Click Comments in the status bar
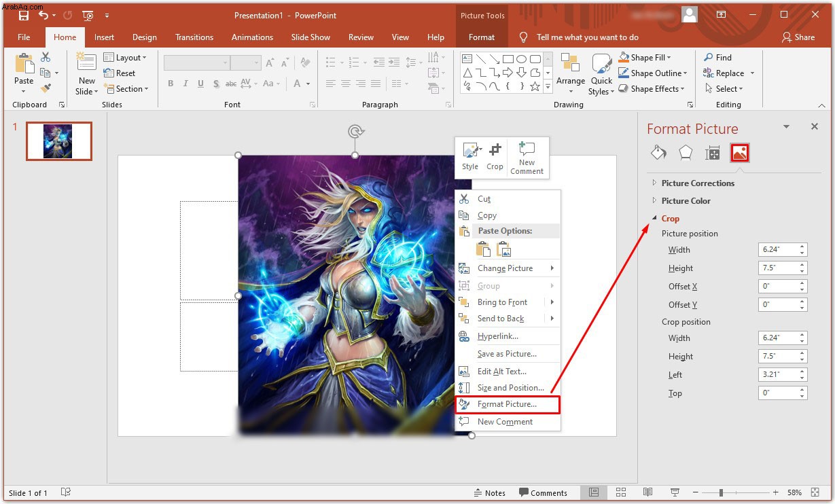The height and width of the screenshot is (504, 835). pyautogui.click(x=543, y=493)
